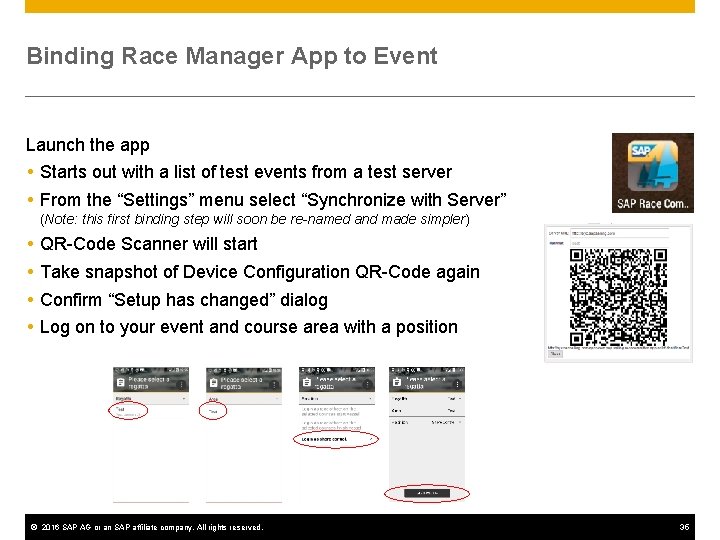Expand the Regatta header dropdown arrow

(x=184, y=399)
